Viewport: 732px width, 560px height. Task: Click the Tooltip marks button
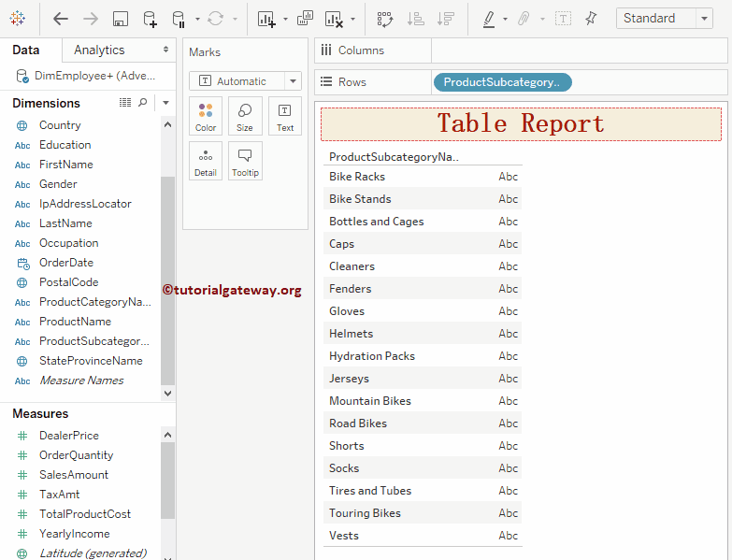click(245, 162)
